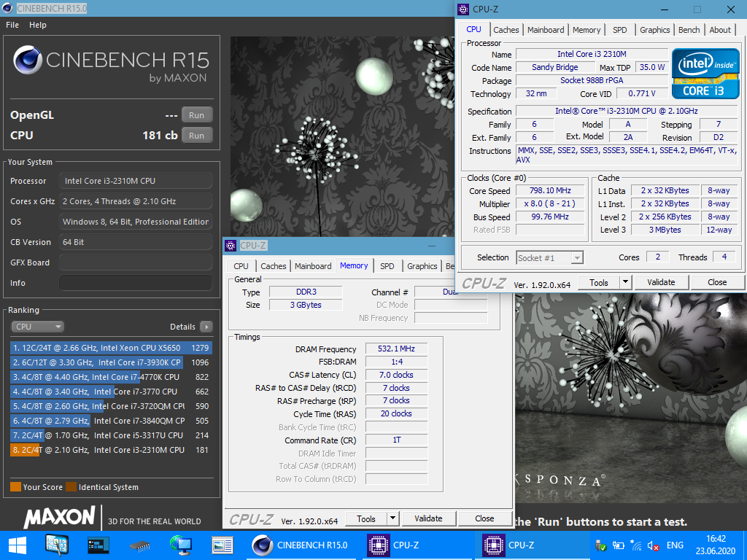
Task: Open the File menu in Cinebench
Action: coord(12,25)
